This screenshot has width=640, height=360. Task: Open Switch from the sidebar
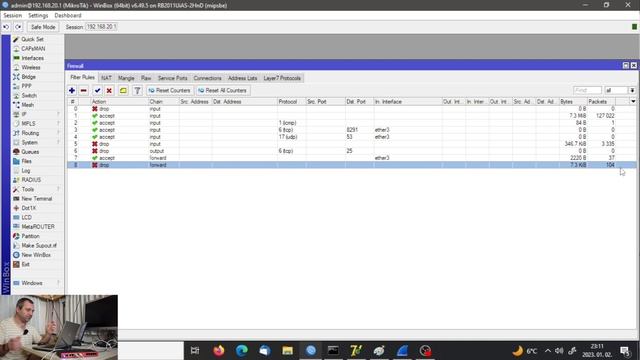point(29,96)
